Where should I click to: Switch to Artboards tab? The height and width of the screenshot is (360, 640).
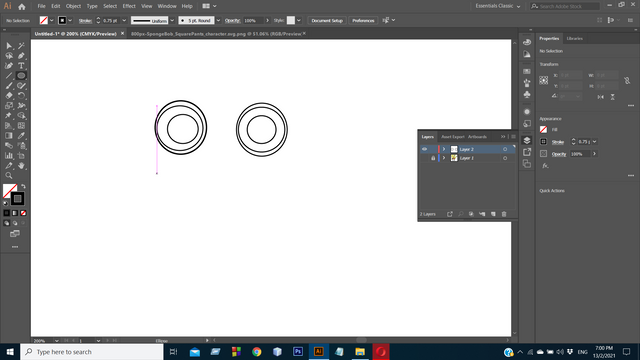point(477,137)
